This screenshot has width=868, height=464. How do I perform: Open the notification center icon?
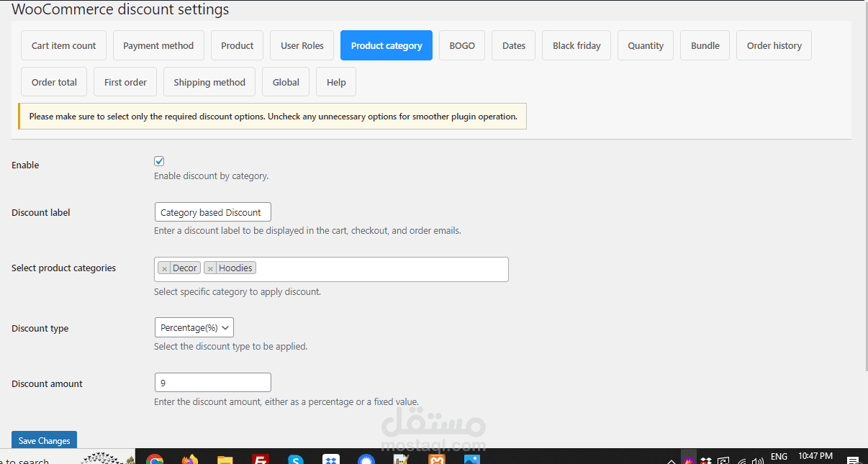tap(852, 460)
